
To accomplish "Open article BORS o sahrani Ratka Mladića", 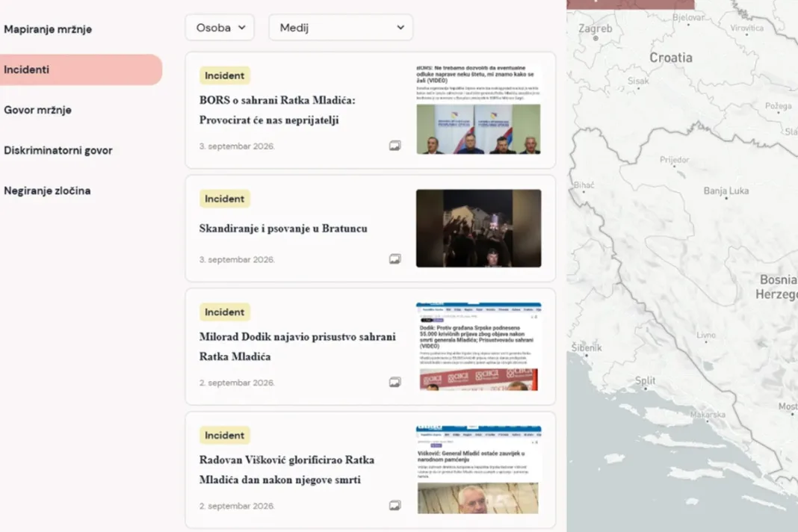I will (277, 110).
